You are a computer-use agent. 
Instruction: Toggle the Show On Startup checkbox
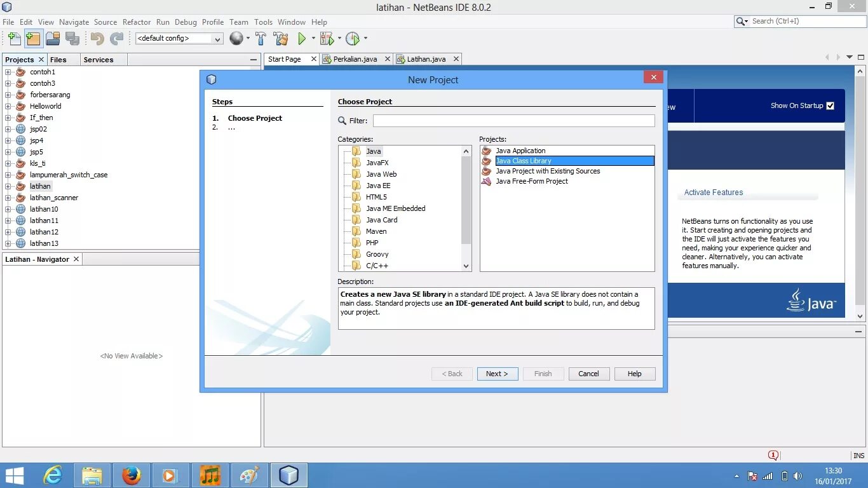(830, 105)
